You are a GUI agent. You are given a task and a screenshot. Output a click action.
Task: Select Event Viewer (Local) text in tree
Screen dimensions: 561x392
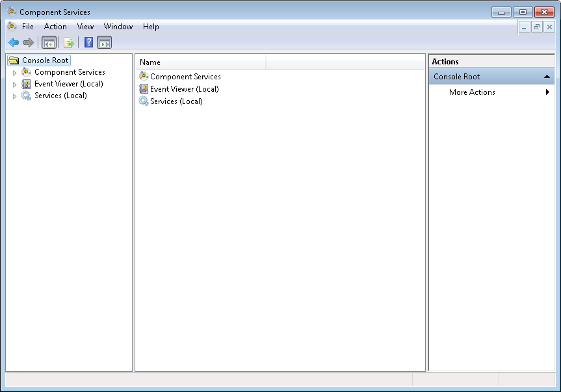point(69,84)
